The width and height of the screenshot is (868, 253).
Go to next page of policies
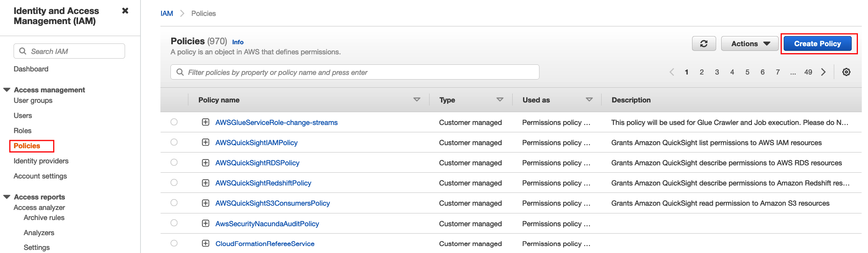coord(823,72)
